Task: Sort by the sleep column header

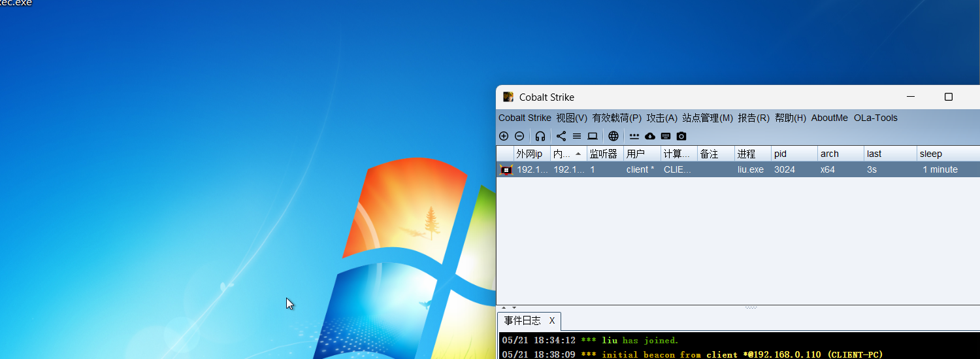Action: tap(949, 154)
